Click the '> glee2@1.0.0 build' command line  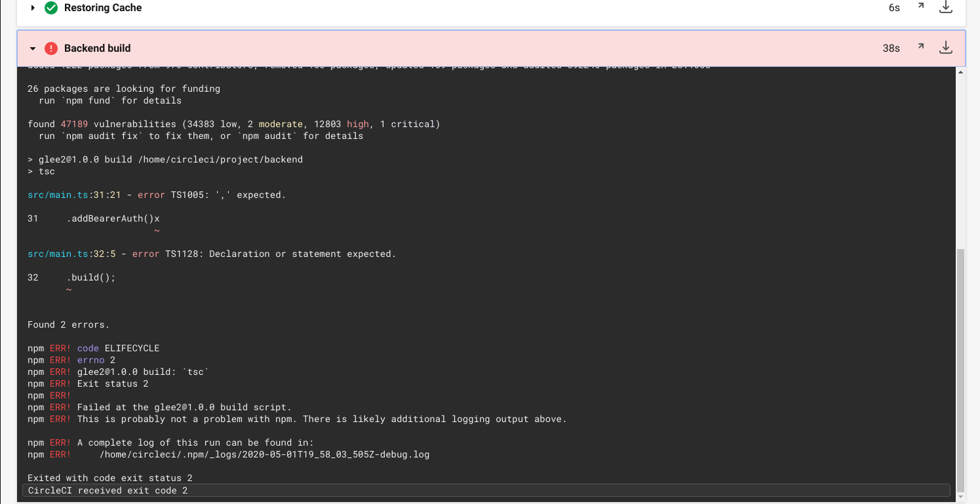165,159
